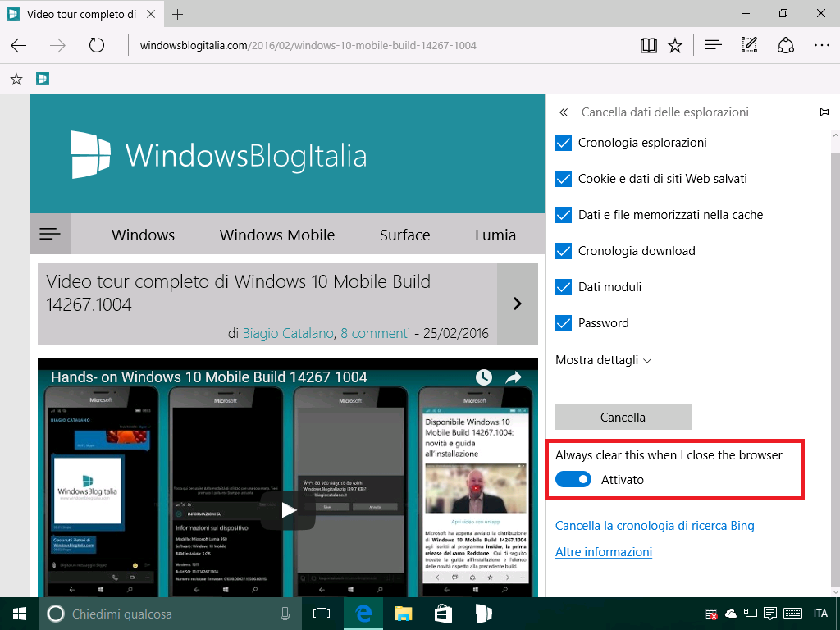Play the Hands-on video
The height and width of the screenshot is (630, 840).
[x=288, y=510]
